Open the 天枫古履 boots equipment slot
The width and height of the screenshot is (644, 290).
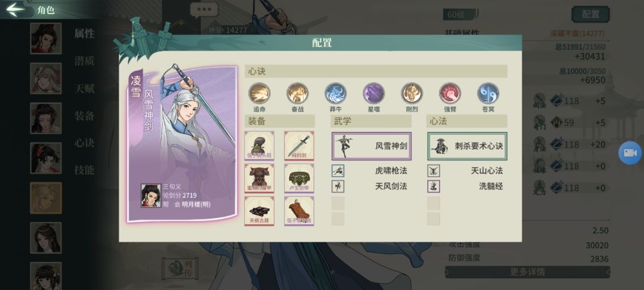[259, 211]
